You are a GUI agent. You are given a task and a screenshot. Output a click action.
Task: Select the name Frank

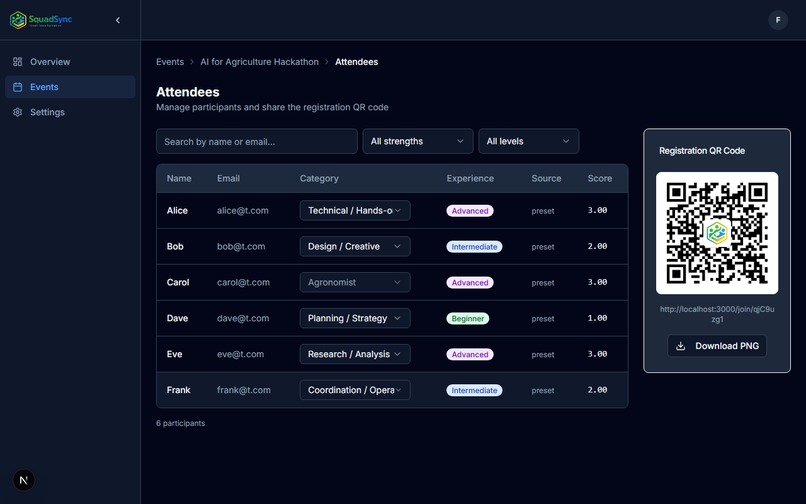pyautogui.click(x=178, y=390)
